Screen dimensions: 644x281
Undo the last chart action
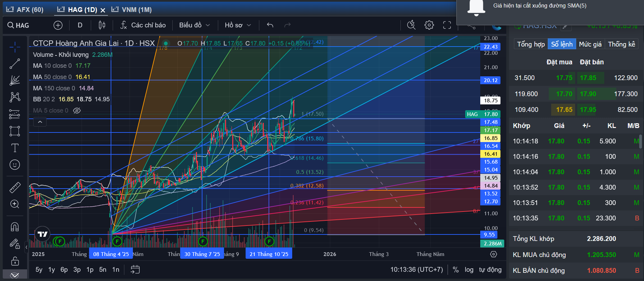pyautogui.click(x=270, y=25)
